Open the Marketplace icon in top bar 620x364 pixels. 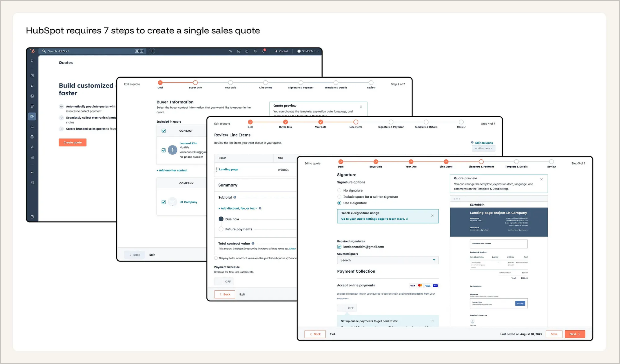pyautogui.click(x=239, y=51)
